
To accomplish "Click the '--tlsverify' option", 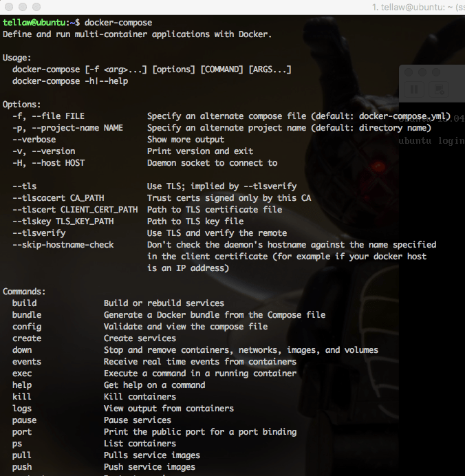I will (x=39, y=233).
